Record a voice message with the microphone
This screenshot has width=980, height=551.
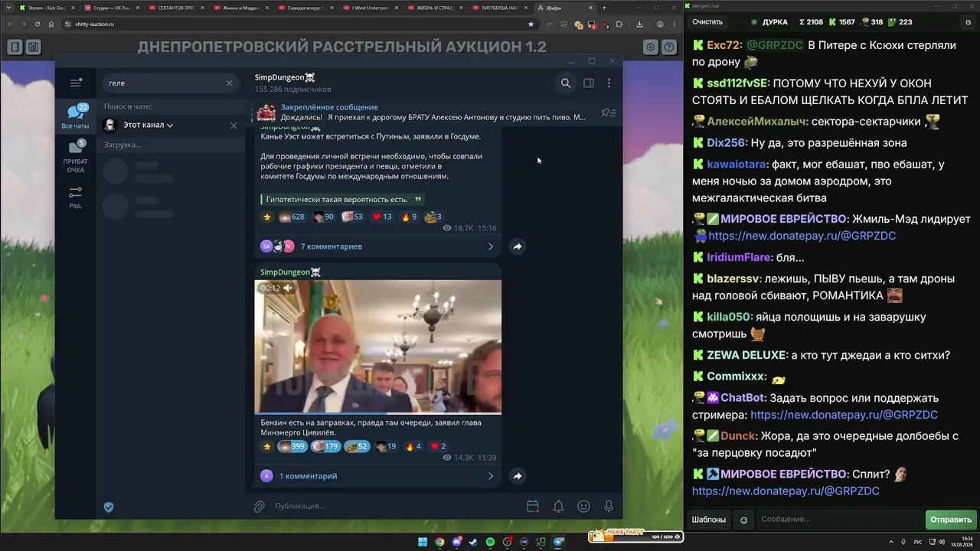point(609,506)
